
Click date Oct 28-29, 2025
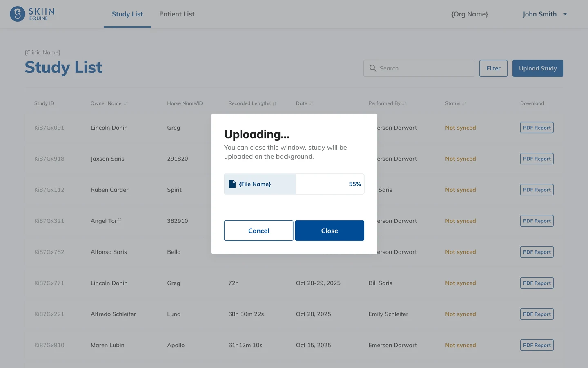[318, 283]
